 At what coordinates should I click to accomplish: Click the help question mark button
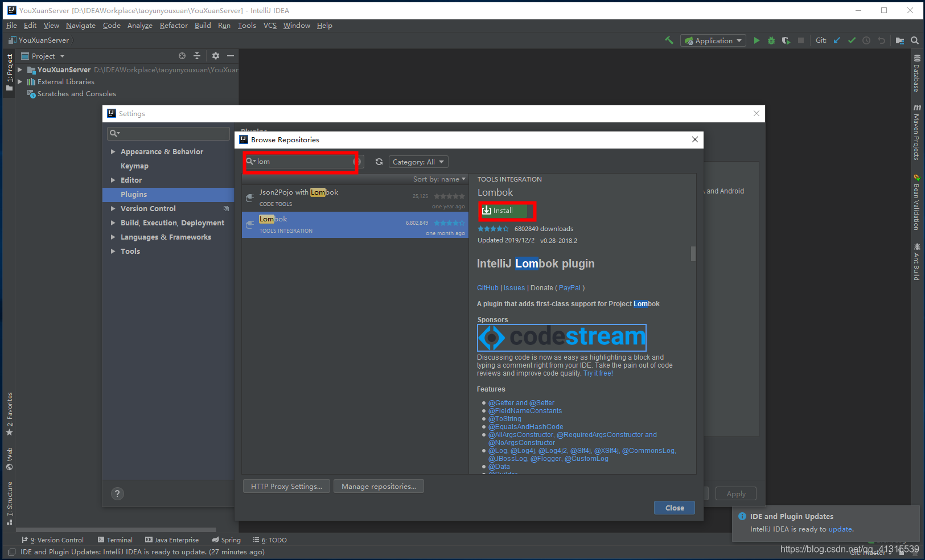point(117,494)
